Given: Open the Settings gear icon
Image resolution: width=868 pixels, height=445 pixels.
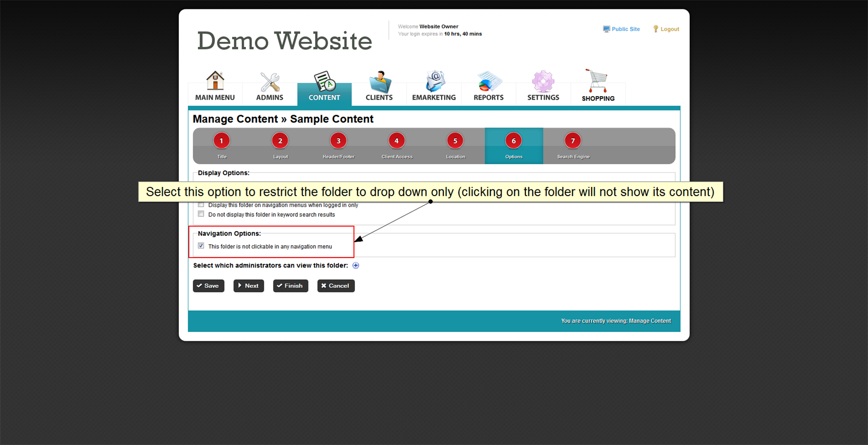Looking at the screenshot, I should click(543, 82).
